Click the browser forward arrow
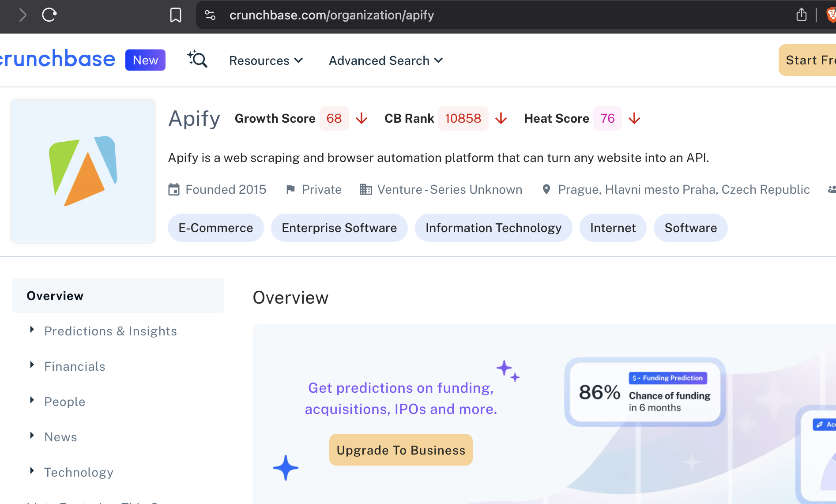The image size is (836, 504). (23, 15)
